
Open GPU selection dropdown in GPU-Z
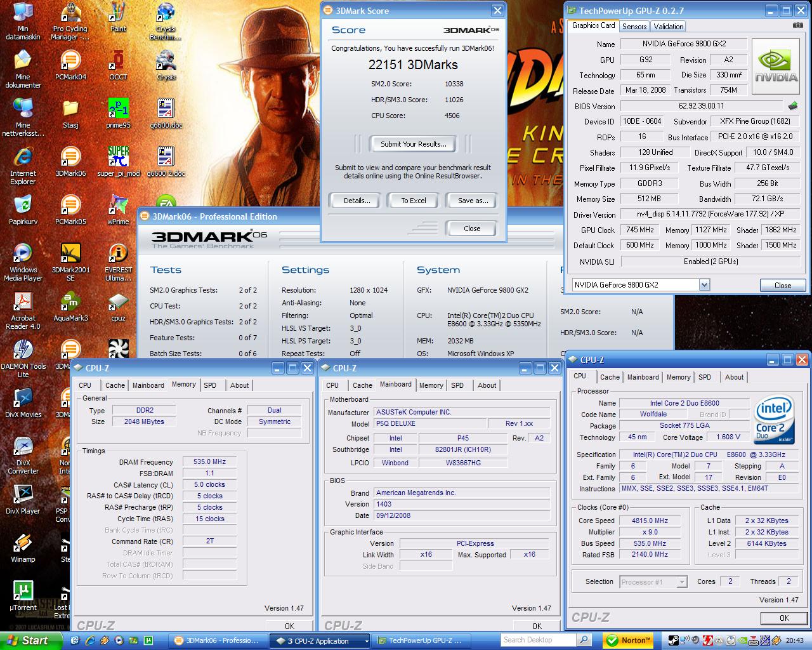tap(704, 285)
